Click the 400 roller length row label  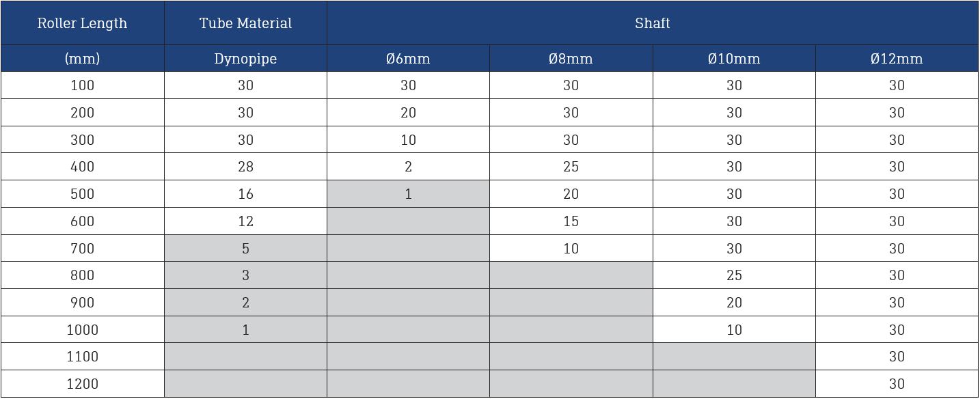click(82, 167)
